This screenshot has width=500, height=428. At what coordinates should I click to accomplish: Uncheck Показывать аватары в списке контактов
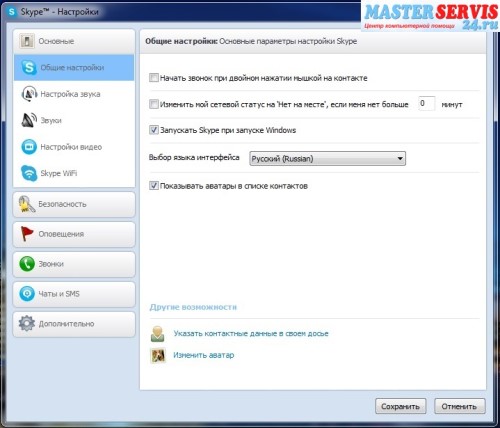coord(154,186)
